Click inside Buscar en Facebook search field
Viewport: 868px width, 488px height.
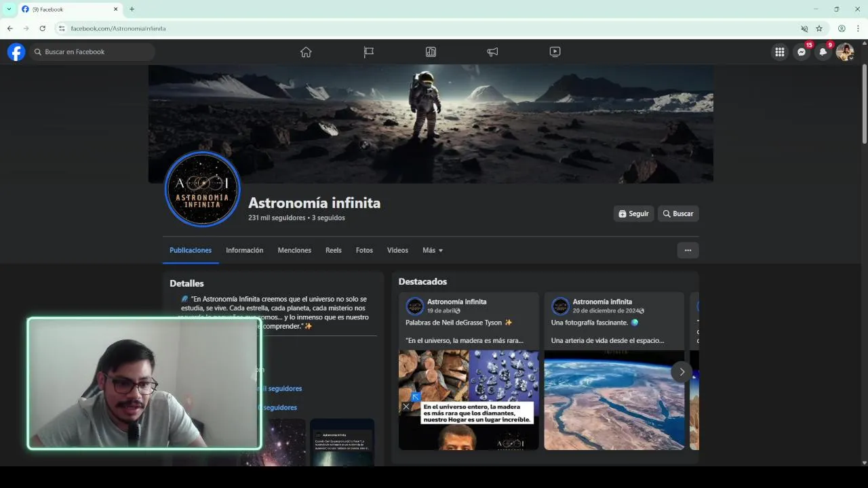[x=92, y=52]
